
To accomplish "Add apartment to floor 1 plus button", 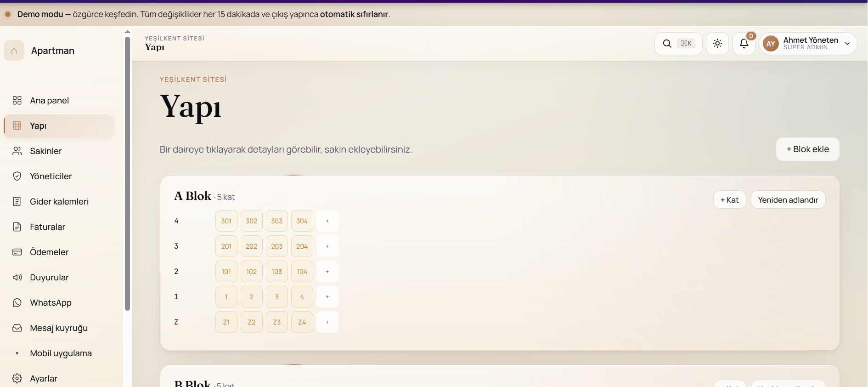I will (327, 296).
